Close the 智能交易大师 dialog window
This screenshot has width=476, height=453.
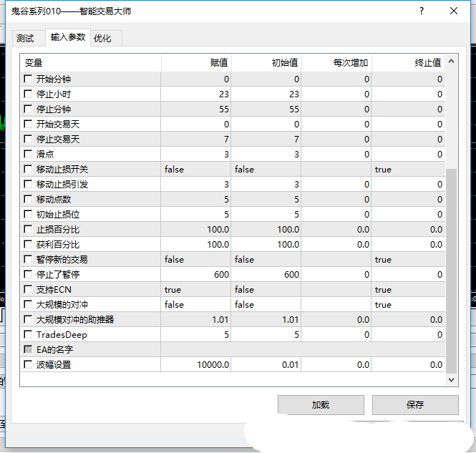[454, 11]
